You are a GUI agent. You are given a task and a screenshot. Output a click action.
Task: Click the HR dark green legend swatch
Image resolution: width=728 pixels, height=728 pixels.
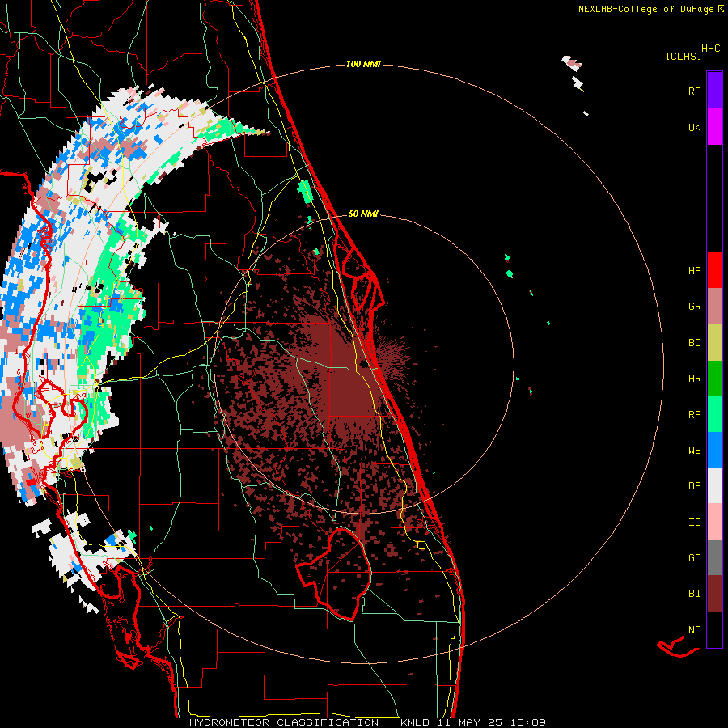[714, 379]
